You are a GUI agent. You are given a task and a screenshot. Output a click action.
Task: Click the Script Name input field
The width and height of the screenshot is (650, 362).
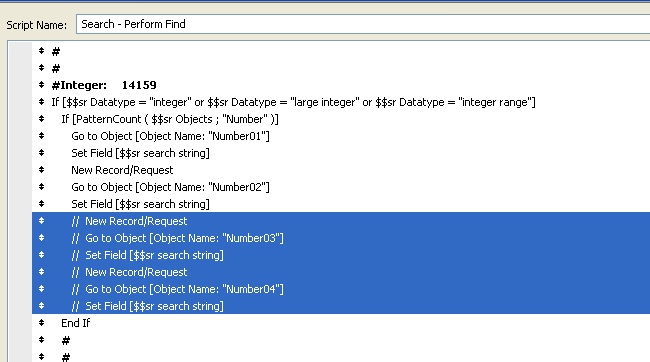[363, 24]
